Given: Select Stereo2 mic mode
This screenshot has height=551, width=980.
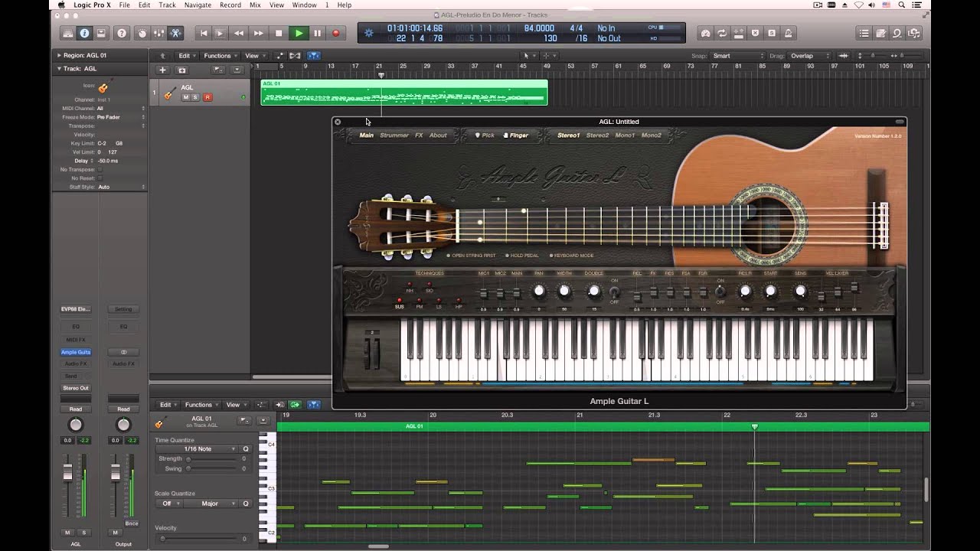Looking at the screenshot, I should [x=597, y=135].
